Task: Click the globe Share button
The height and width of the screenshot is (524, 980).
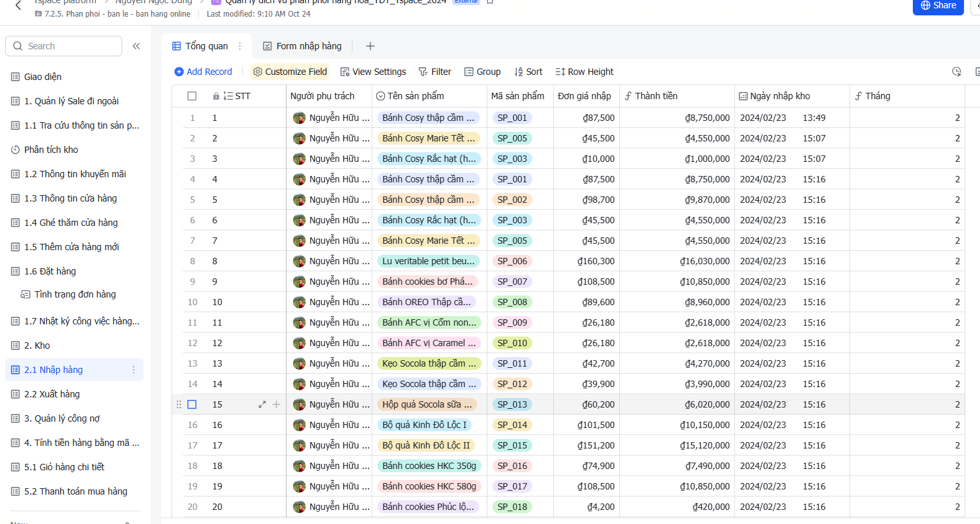Action: (x=938, y=6)
